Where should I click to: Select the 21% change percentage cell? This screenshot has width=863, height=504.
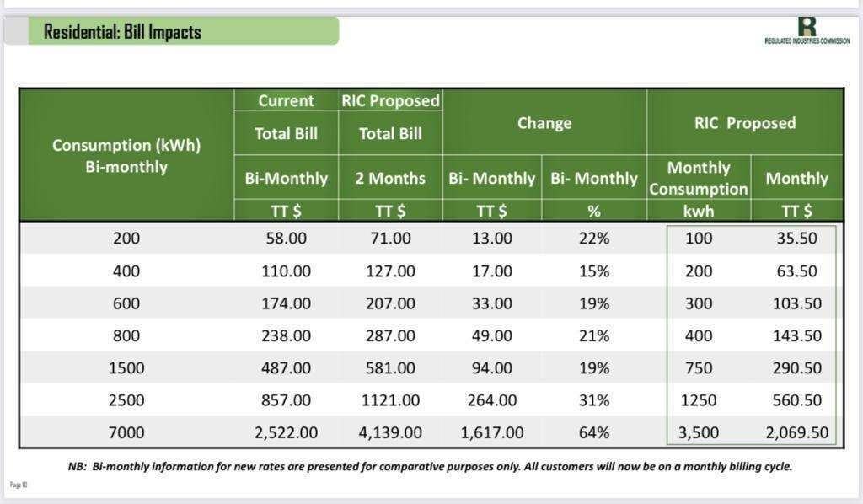coord(594,335)
